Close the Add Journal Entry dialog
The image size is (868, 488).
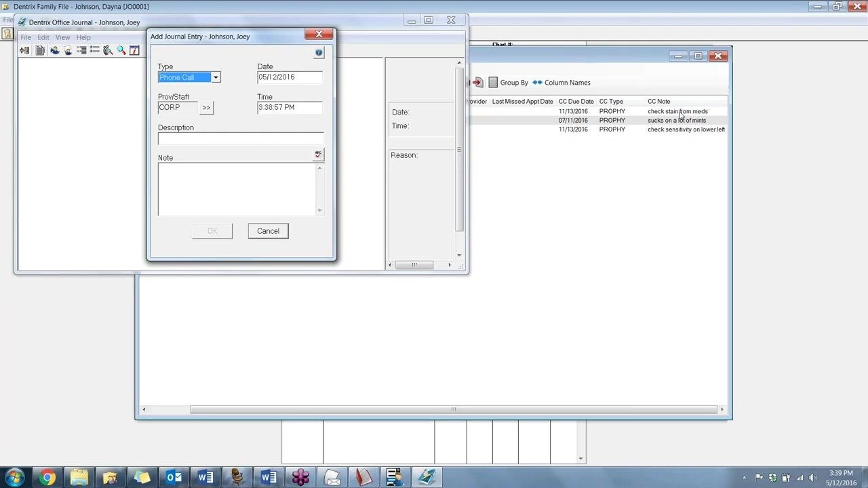point(319,34)
